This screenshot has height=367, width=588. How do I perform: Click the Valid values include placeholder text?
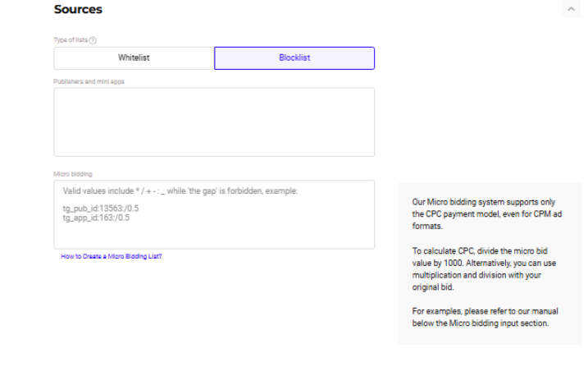[180, 191]
